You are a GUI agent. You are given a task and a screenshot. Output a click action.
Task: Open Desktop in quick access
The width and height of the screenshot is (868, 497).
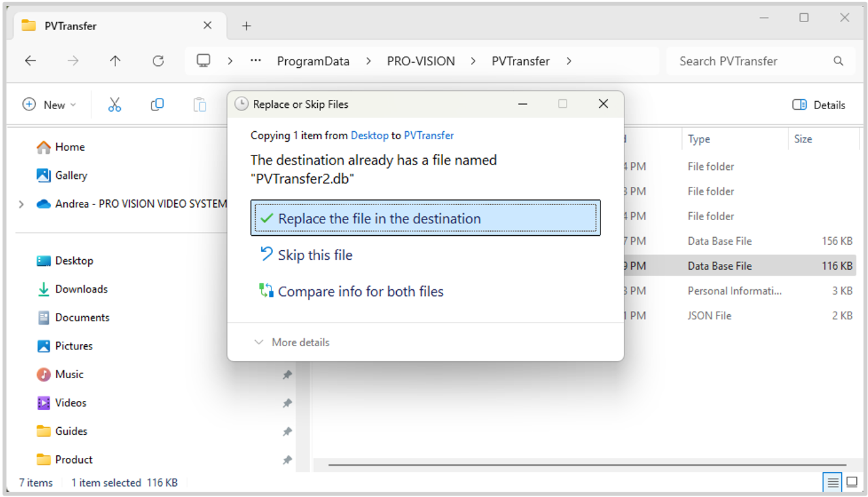pyautogui.click(x=65, y=261)
